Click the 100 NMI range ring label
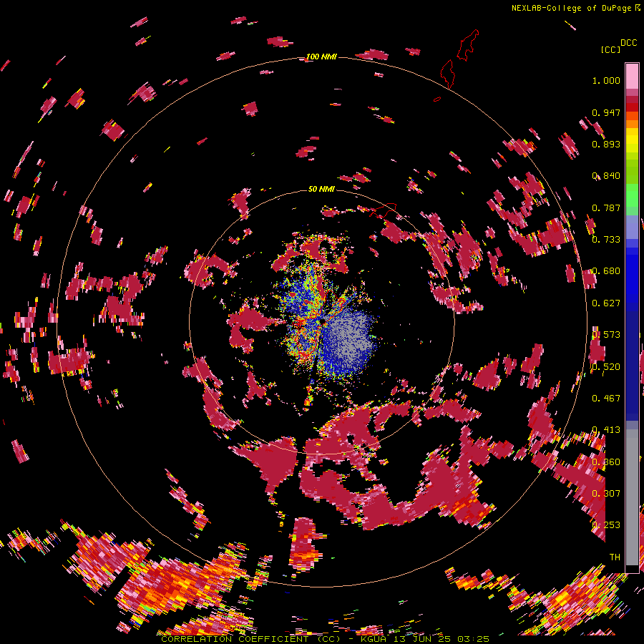 coord(321,57)
